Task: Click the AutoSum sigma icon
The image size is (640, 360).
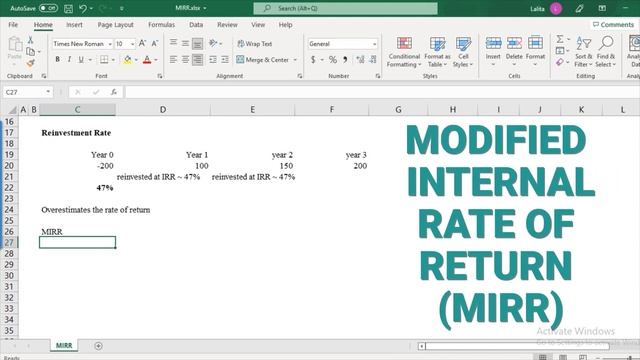Action: click(560, 39)
